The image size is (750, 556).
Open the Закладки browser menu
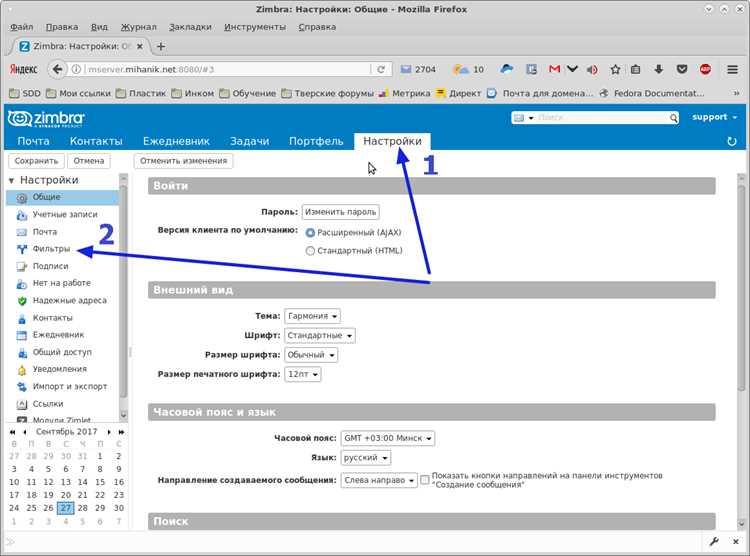click(x=190, y=27)
